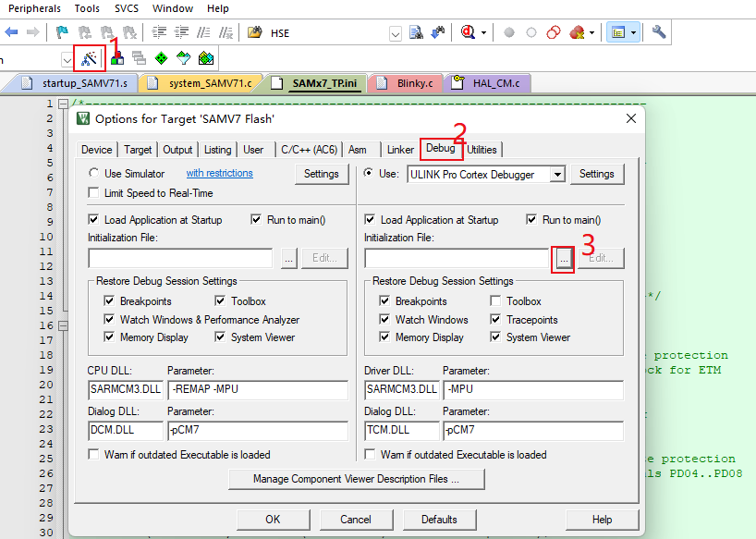Select the Use Simulator radio button
Image resolution: width=756 pixels, height=539 pixels.
point(94,174)
